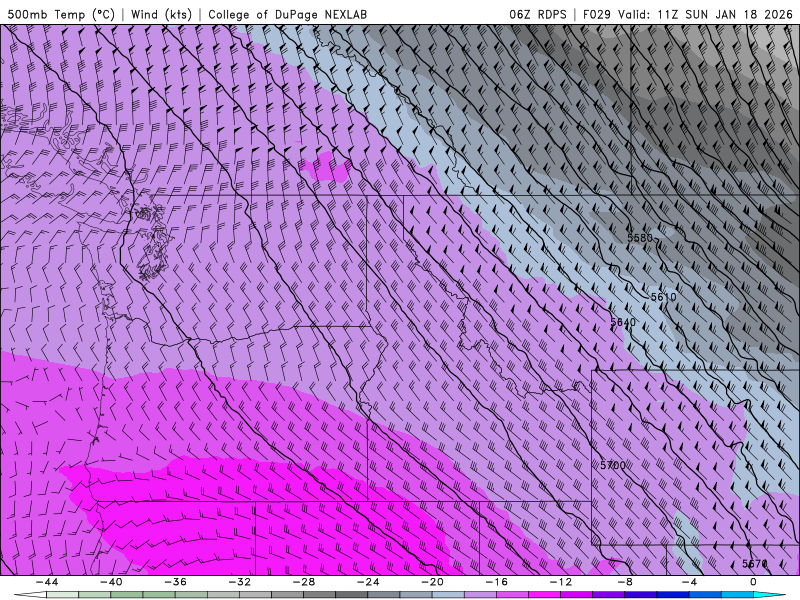Click the 5700 height contour label
This screenshot has width=800, height=600.
613,465
